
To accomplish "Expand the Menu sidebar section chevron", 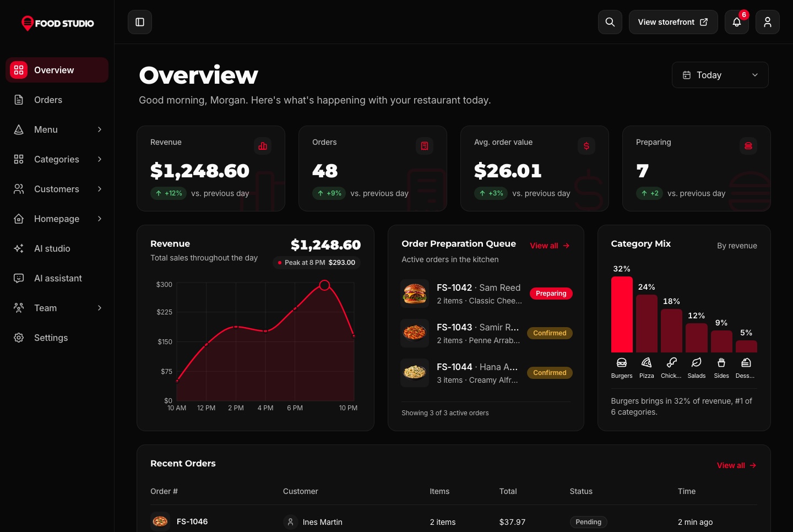I will pos(100,129).
